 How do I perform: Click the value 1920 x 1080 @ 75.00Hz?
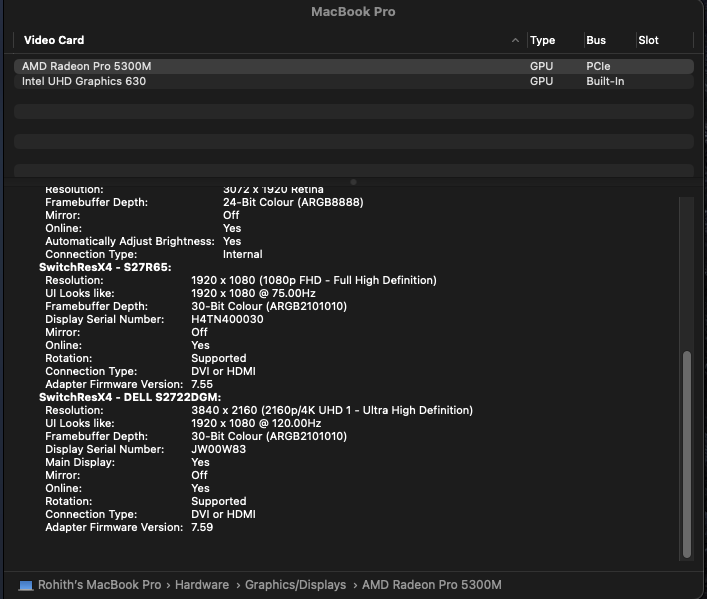click(x=253, y=293)
